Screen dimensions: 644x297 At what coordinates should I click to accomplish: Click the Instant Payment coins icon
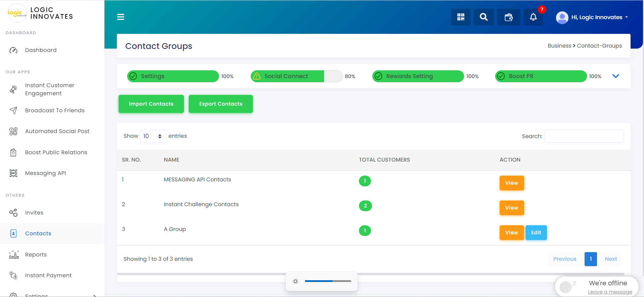13,276
